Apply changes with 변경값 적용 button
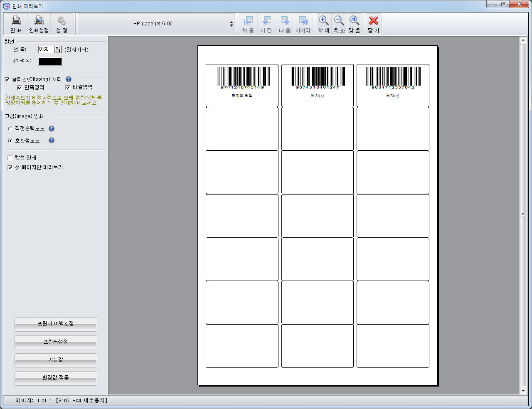Screen dimensions: 532x409 coord(56,378)
